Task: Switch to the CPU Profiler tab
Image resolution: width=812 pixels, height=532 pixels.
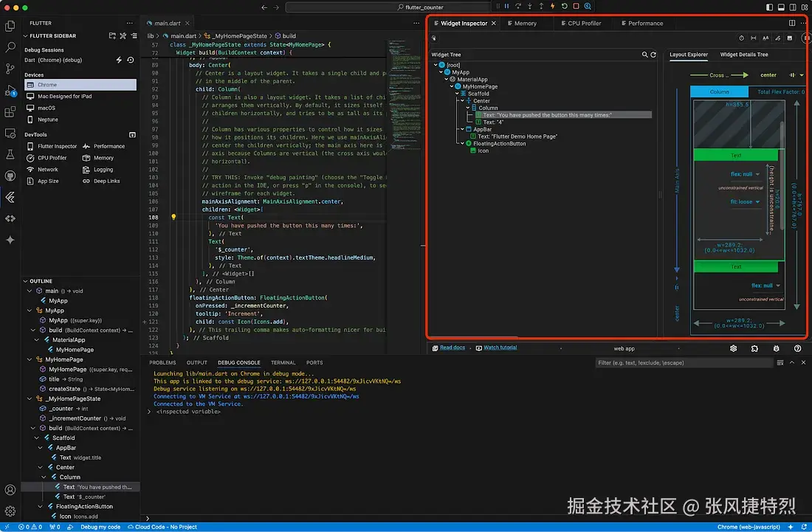Action: 581,24
